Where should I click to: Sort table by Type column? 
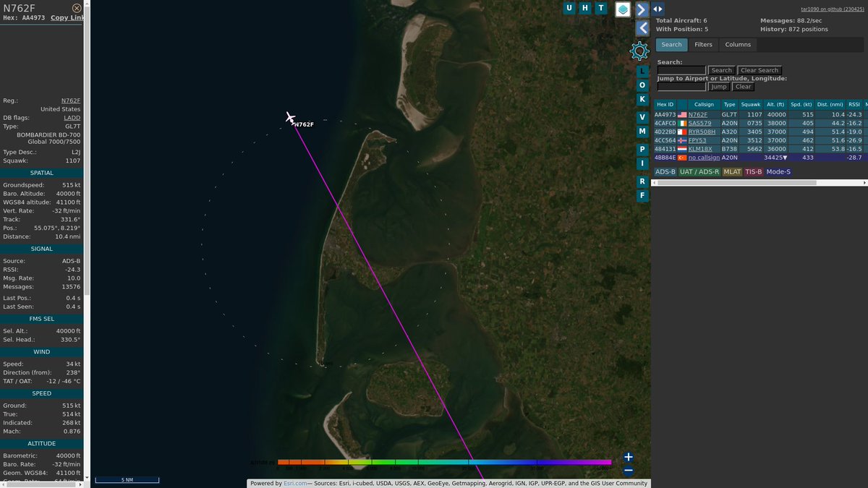[729, 104]
